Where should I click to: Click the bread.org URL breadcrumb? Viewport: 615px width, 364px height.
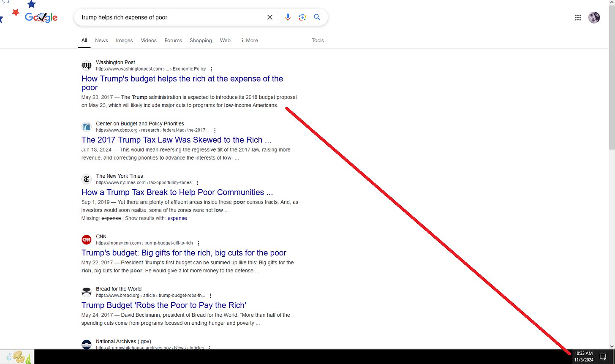pos(150,296)
